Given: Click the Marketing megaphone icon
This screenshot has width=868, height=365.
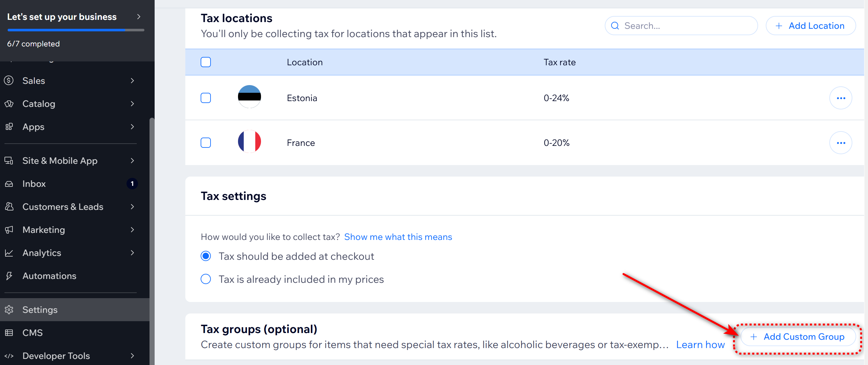Looking at the screenshot, I should (9, 230).
